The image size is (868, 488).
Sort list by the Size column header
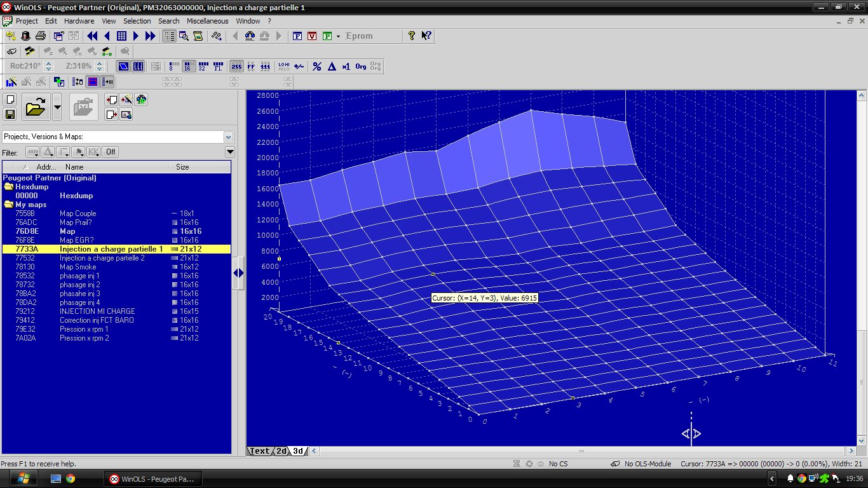(x=182, y=167)
